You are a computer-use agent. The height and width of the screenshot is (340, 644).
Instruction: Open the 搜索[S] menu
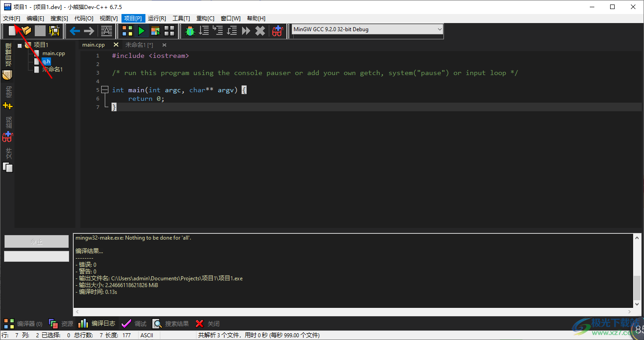59,19
